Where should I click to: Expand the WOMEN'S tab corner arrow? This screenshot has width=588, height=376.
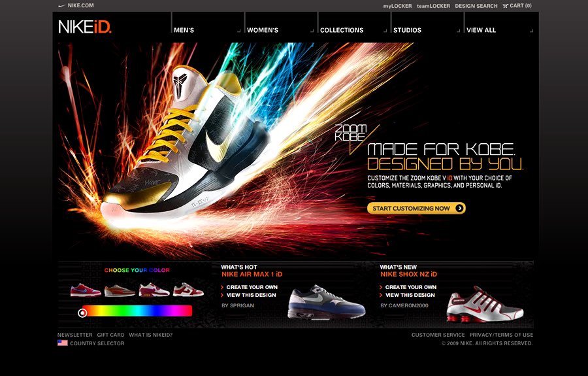point(312,31)
